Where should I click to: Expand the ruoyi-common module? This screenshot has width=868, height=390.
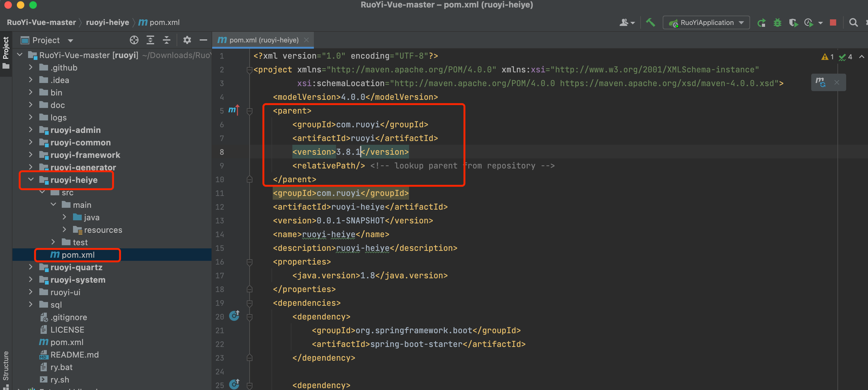tap(31, 142)
